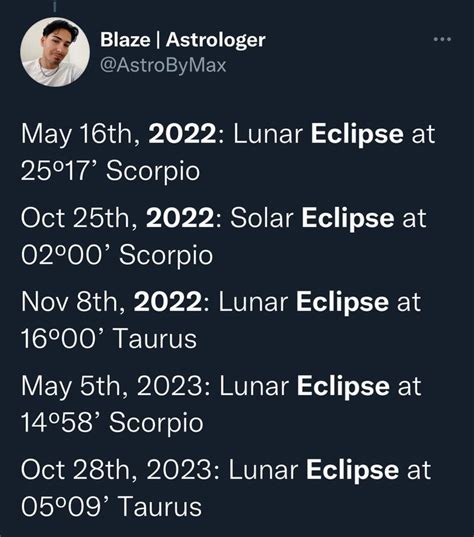The width and height of the screenshot is (474, 537).
Task: Click bold Eclipse in Oct 28th line
Action: point(352,470)
